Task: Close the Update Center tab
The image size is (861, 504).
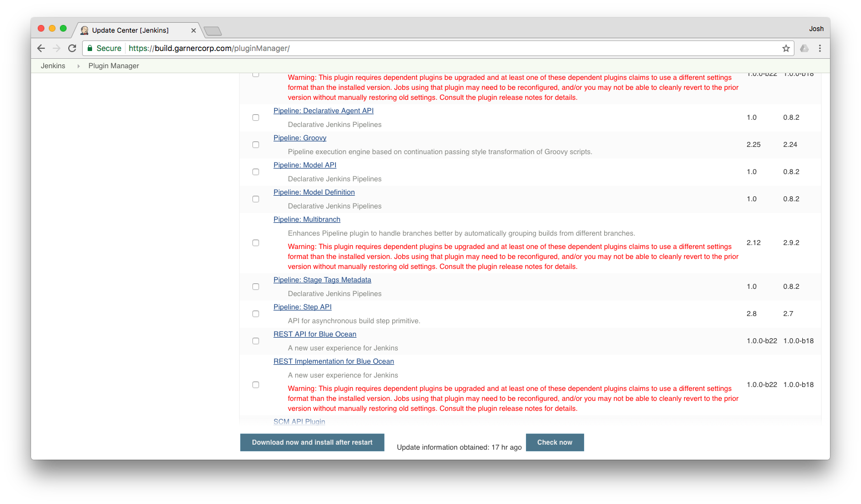Action: pos(193,30)
